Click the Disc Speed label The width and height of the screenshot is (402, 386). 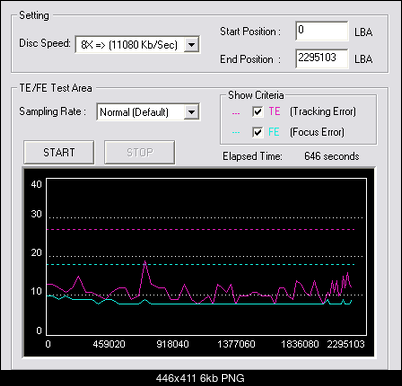[x=45, y=43]
